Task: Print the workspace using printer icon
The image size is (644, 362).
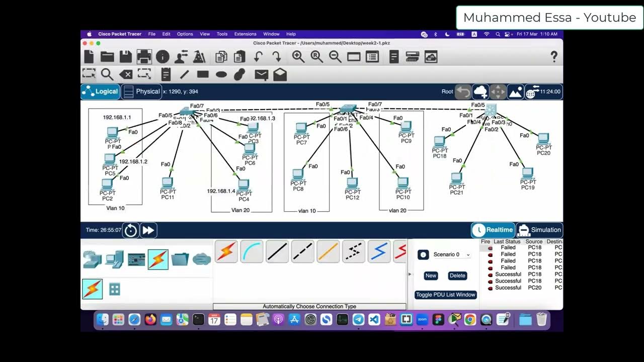Action: [144, 56]
